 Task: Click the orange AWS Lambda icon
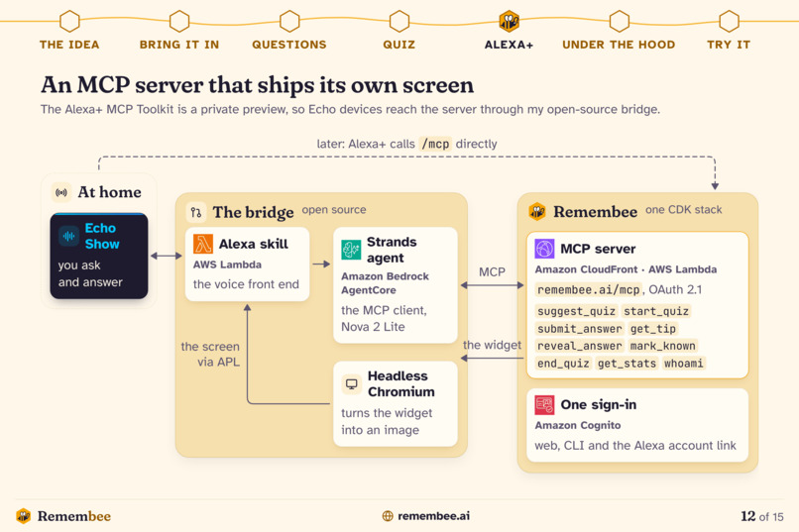[x=203, y=244]
